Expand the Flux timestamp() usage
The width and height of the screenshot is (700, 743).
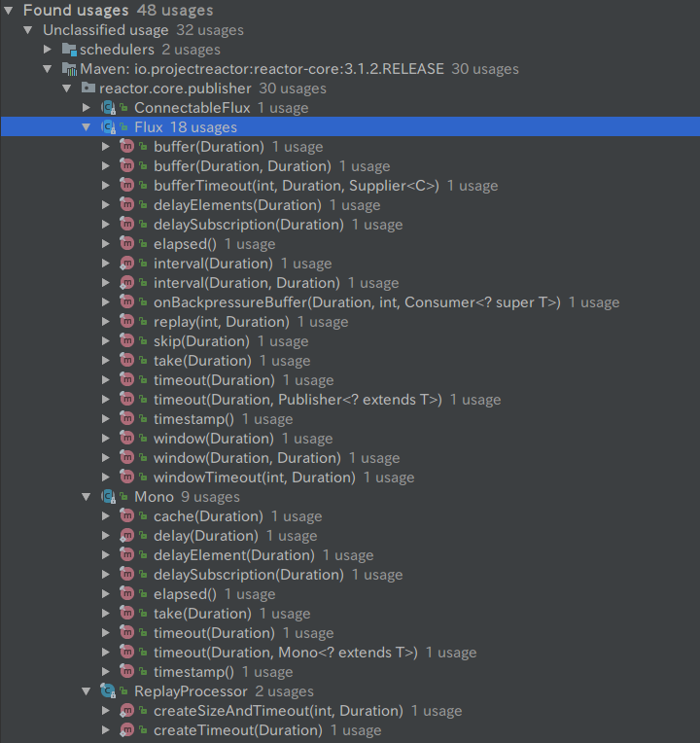point(106,419)
